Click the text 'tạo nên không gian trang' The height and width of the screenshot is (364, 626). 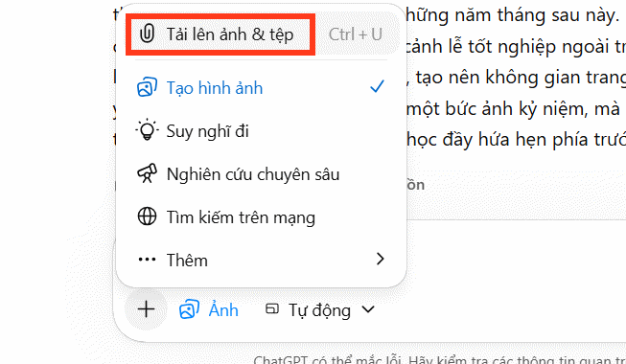point(521,78)
